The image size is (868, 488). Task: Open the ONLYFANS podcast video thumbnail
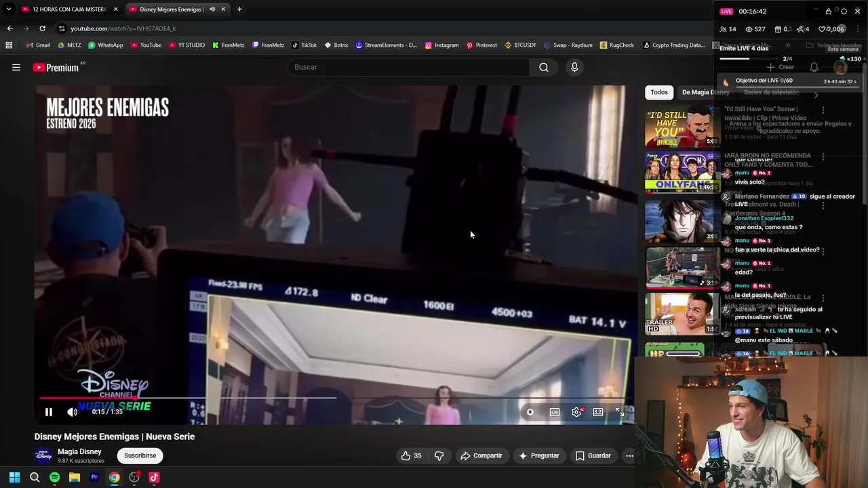tap(682, 173)
